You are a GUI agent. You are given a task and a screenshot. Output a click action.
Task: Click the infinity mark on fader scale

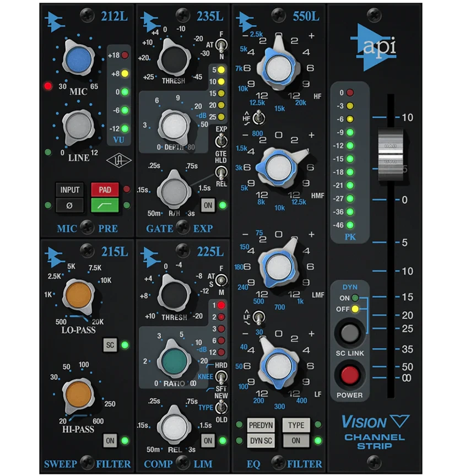coord(407,378)
